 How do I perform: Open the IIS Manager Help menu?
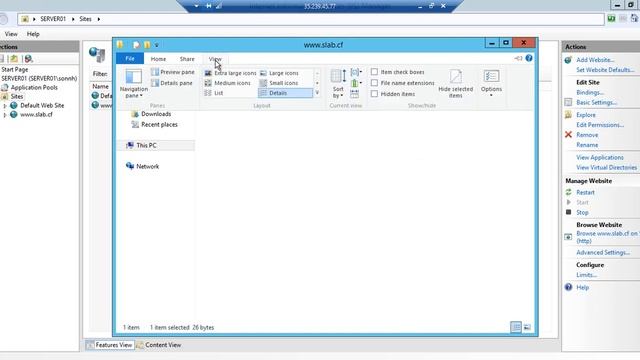coord(33,34)
